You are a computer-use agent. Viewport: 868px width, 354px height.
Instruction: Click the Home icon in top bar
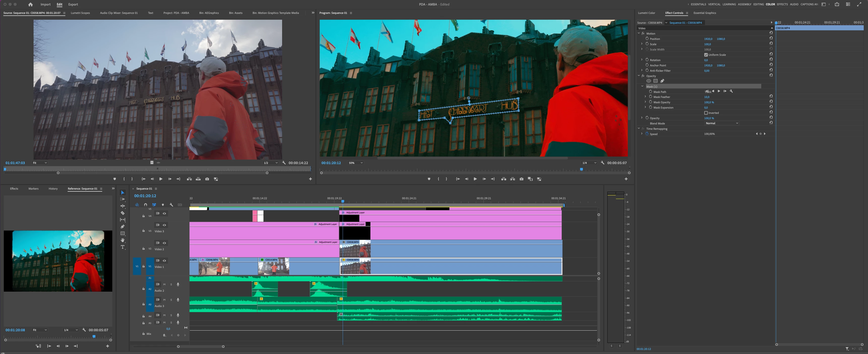point(31,4)
